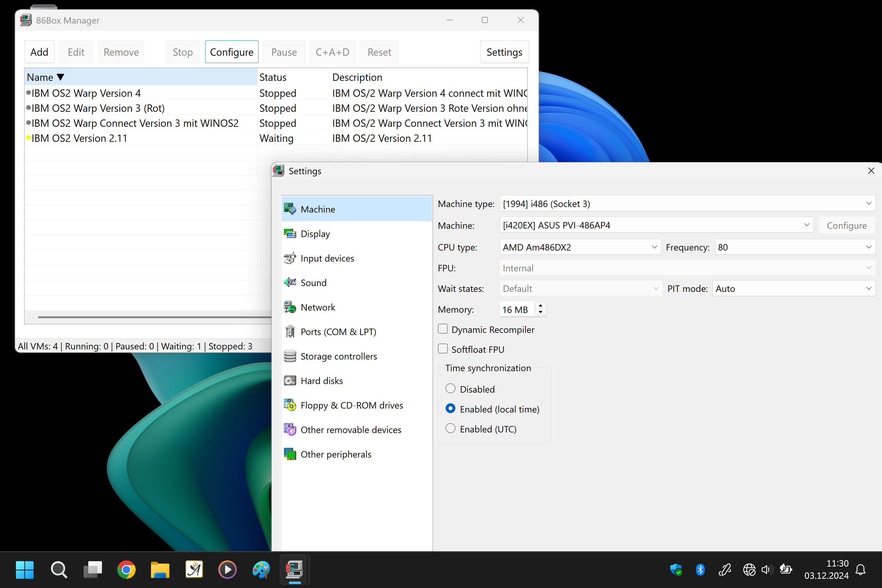The image size is (882, 588).
Task: Open File Explorer from the taskbar
Action: [x=160, y=570]
